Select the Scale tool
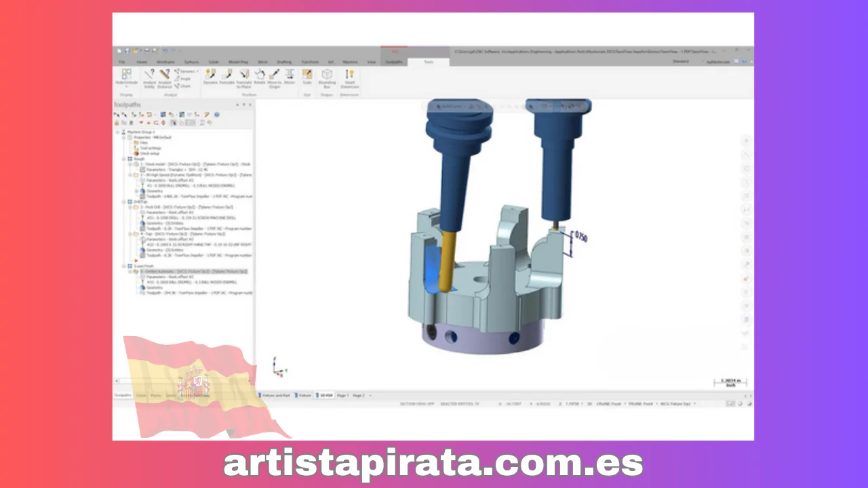This screenshot has width=868, height=488. [307, 77]
